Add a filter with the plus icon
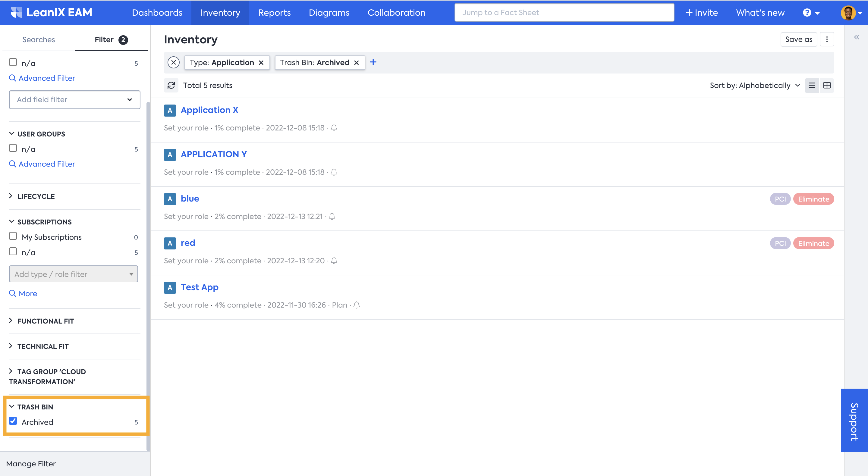The width and height of the screenshot is (868, 476). 373,62
